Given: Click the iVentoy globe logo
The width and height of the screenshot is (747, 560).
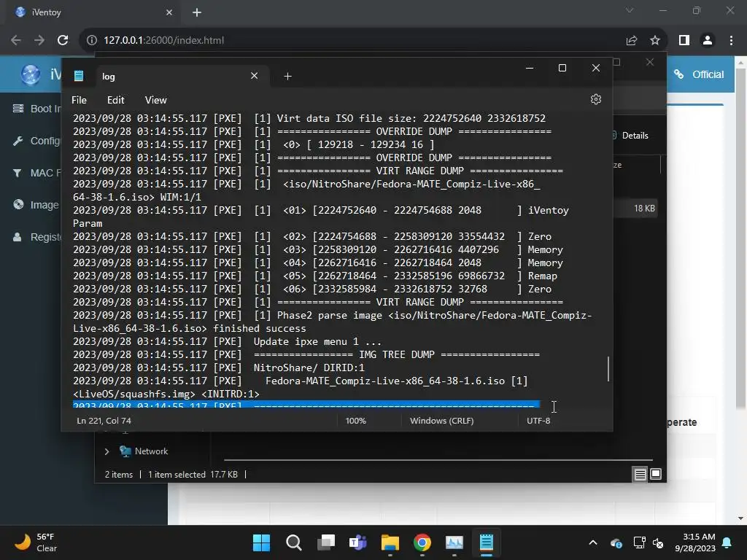Looking at the screenshot, I should pyautogui.click(x=31, y=74).
